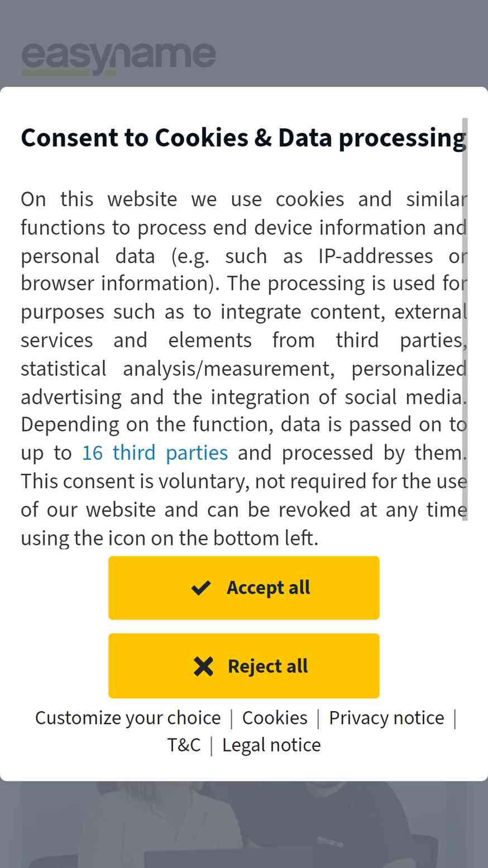
Task: Click the consent text scrollbar
Action: tap(465, 319)
